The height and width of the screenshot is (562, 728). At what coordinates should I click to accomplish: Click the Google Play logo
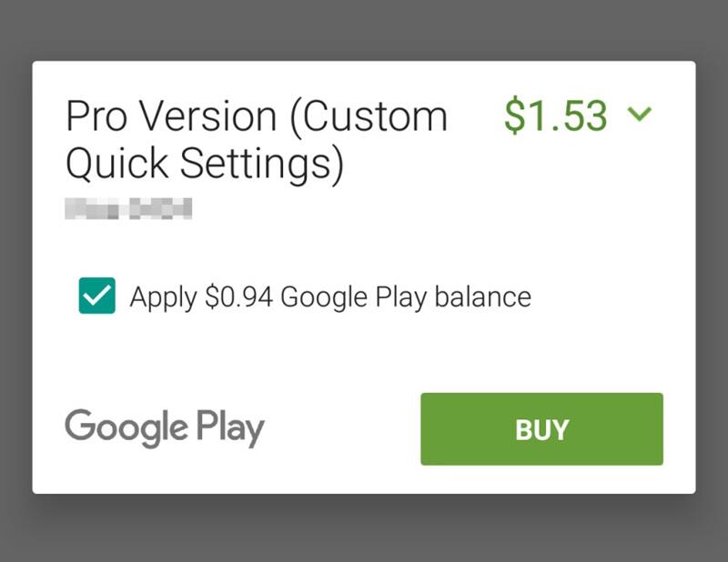tap(165, 428)
